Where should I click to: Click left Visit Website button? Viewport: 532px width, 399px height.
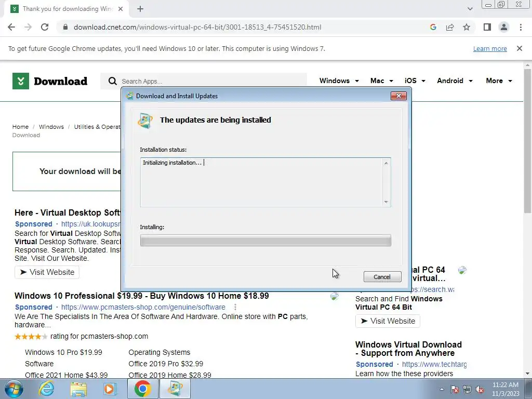point(47,272)
